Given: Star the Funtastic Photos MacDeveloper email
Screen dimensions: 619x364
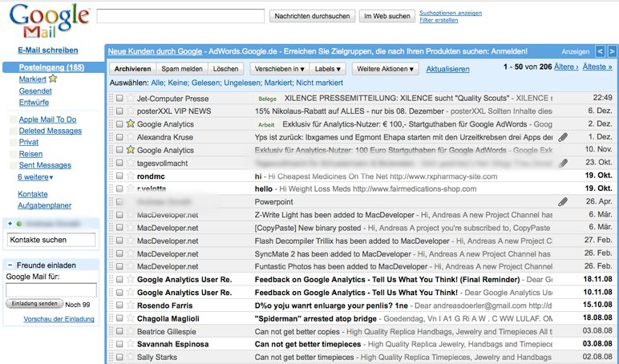Looking at the screenshot, I should (x=131, y=266).
